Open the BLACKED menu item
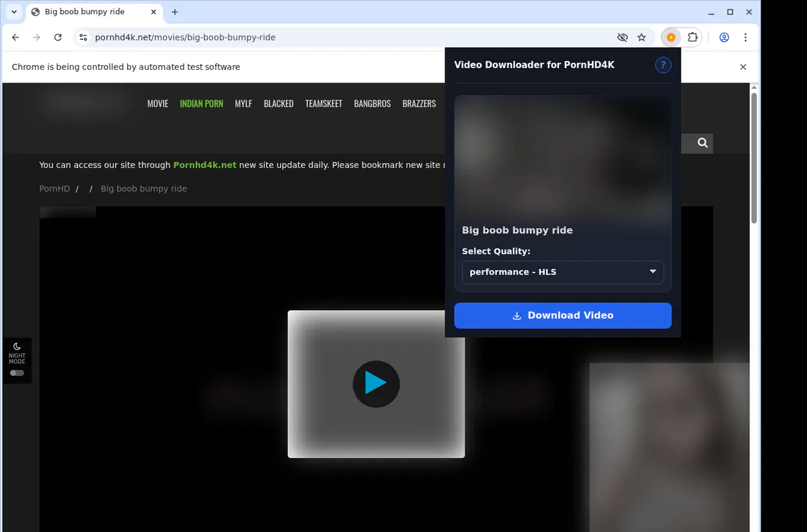The width and height of the screenshot is (807, 532). coord(278,104)
